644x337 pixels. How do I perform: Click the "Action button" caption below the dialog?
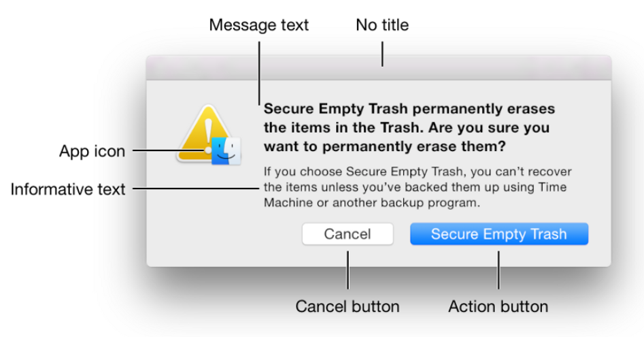(x=498, y=306)
